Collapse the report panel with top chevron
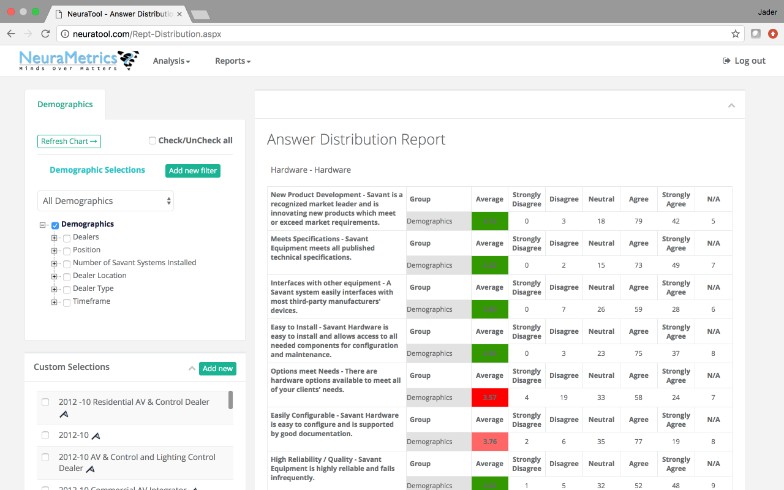 [731, 105]
